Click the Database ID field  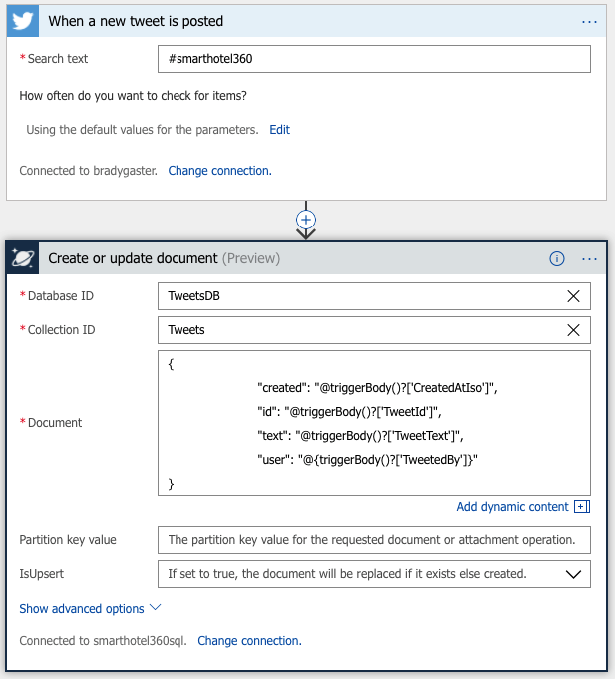(374, 296)
